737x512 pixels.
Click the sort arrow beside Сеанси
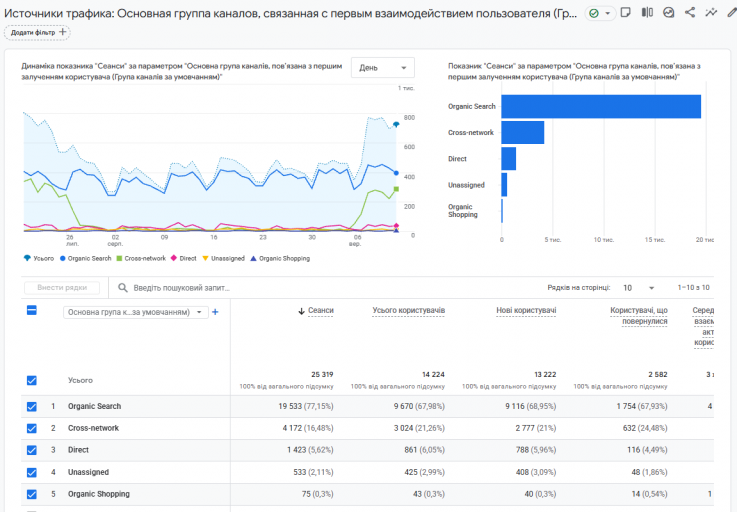click(301, 311)
